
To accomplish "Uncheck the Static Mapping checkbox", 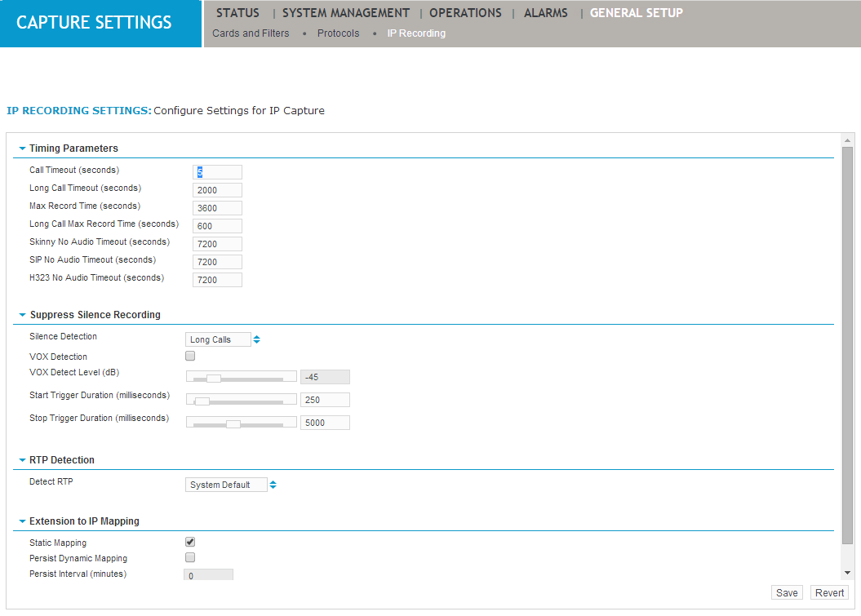I will point(190,542).
